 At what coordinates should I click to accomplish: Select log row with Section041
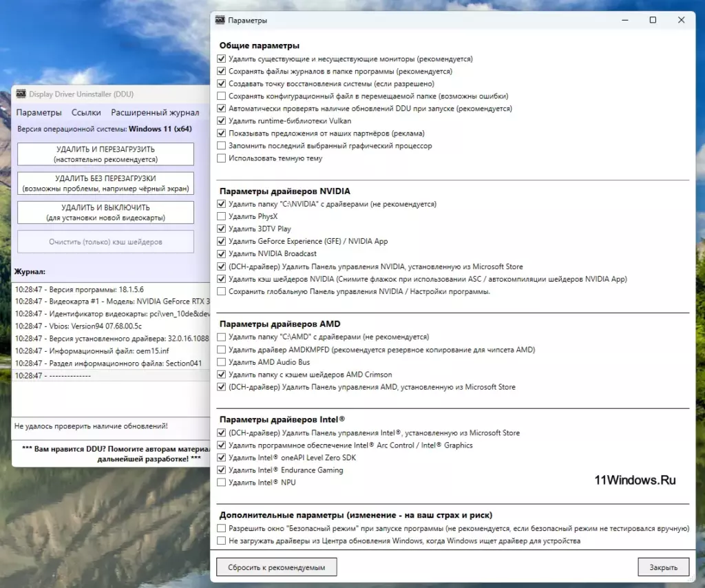pyautogui.click(x=112, y=364)
